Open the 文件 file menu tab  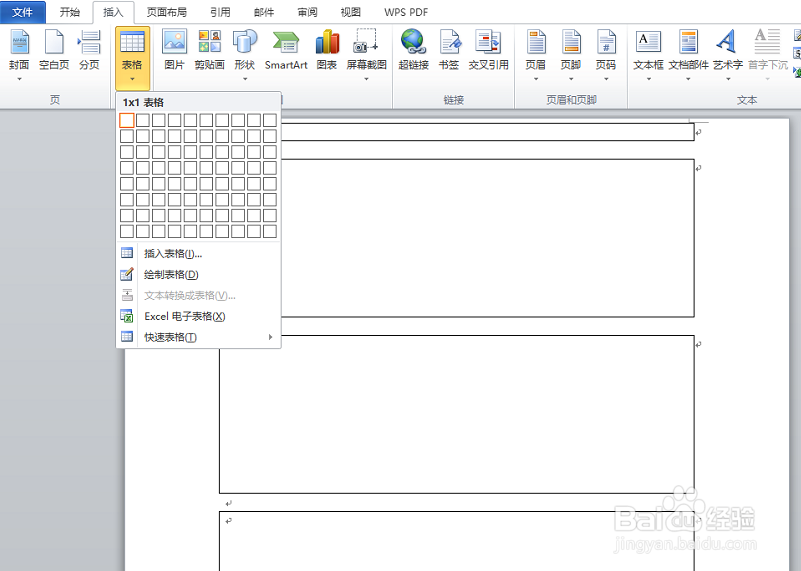[22, 12]
